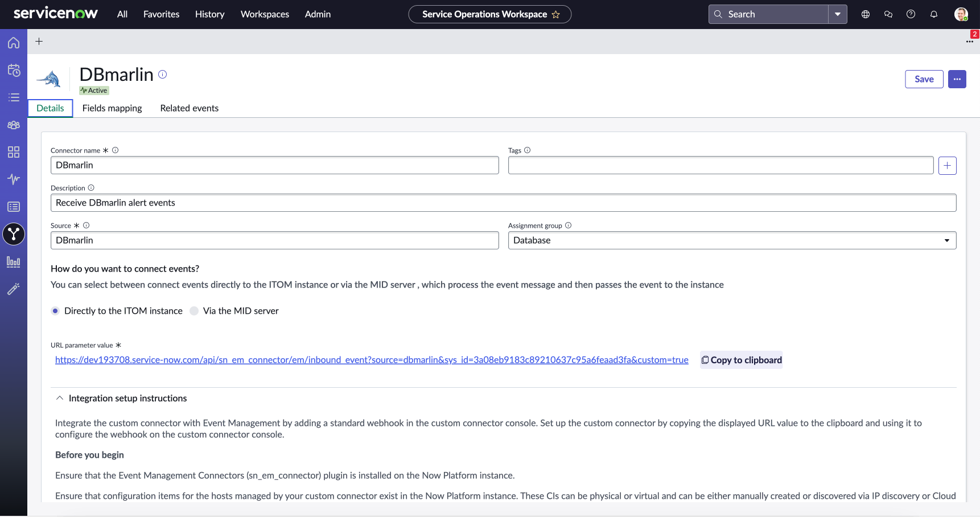Open the Workspaces menu
This screenshot has height=517, width=980.
pos(265,14)
